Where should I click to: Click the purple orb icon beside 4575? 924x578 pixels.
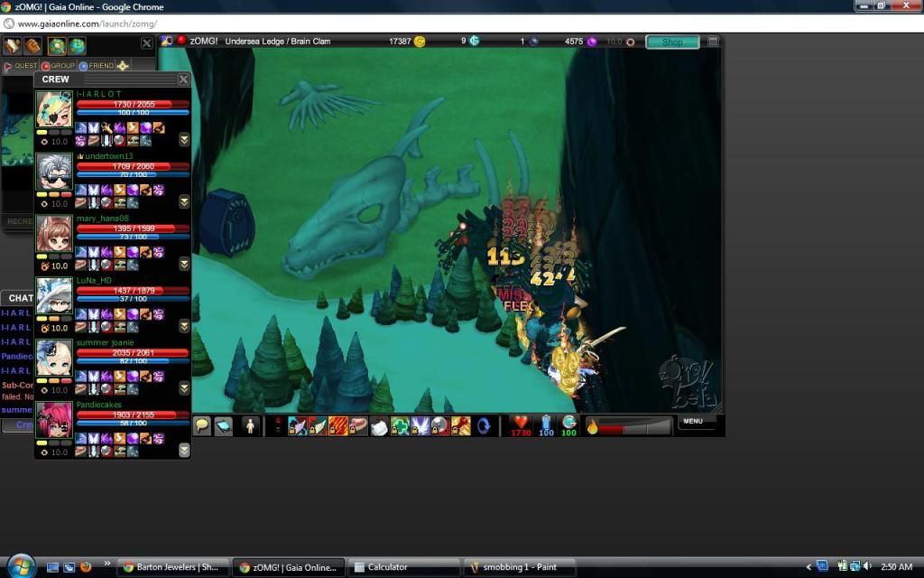click(x=592, y=42)
